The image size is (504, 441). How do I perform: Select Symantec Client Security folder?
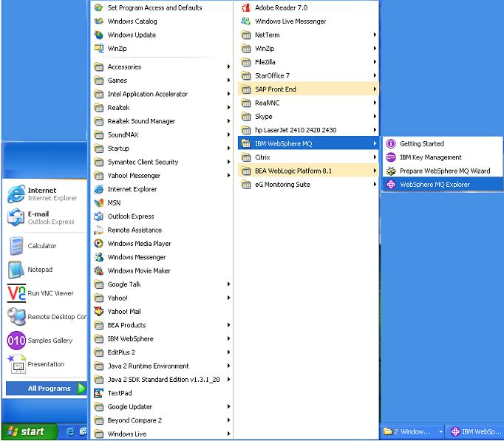(x=162, y=163)
